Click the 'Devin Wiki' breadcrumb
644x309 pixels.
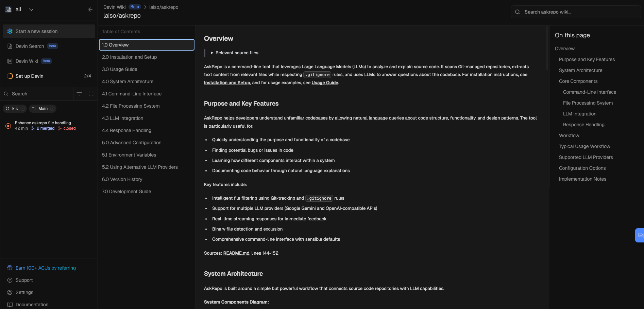click(x=115, y=7)
